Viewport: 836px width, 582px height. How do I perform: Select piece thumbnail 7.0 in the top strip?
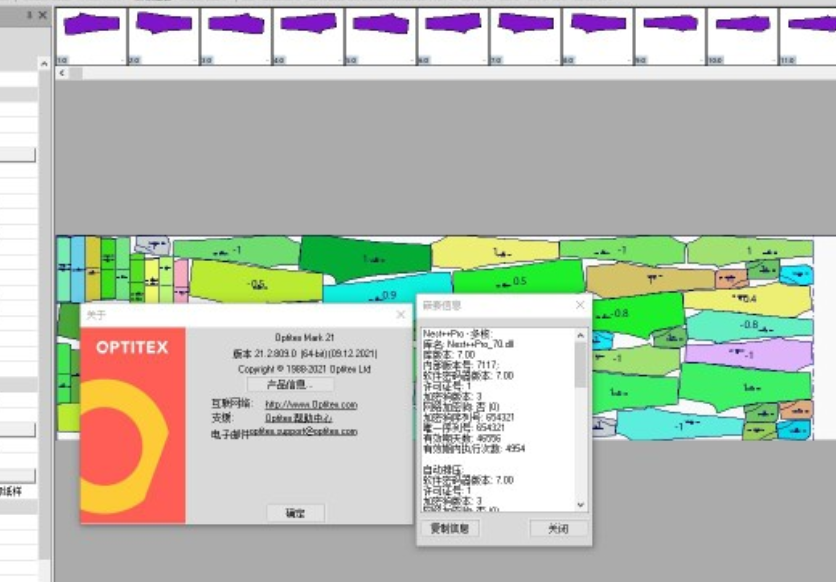click(x=526, y=36)
